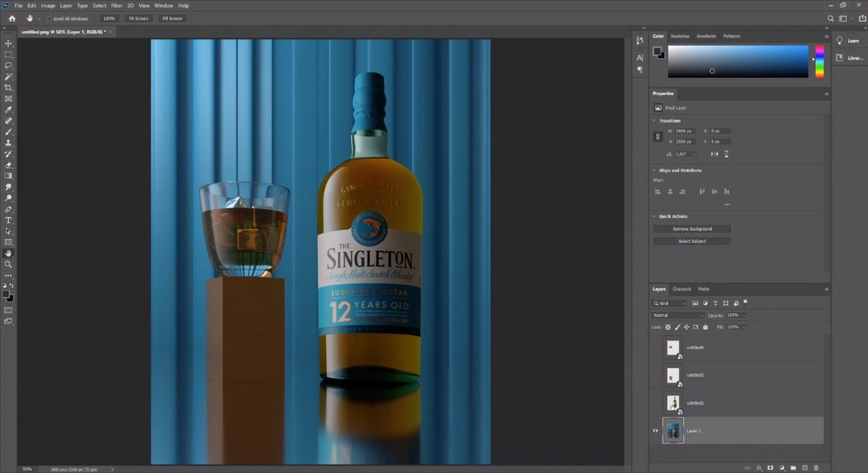Open the Normal blend mode dropdown
868x473 pixels.
click(x=678, y=316)
